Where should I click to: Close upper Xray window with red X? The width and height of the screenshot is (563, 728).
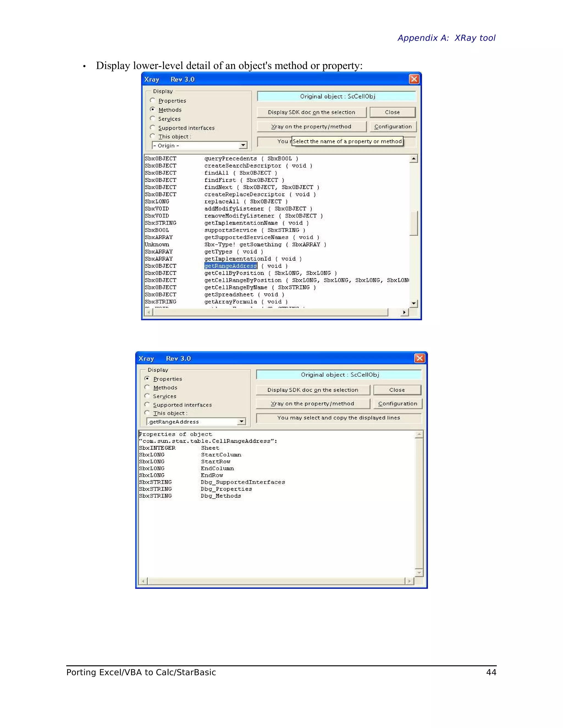tap(414, 79)
